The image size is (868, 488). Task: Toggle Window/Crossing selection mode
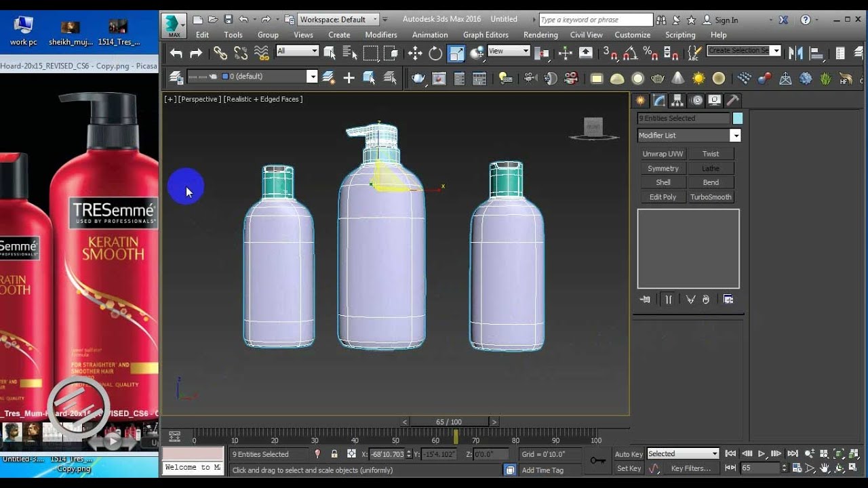click(391, 53)
